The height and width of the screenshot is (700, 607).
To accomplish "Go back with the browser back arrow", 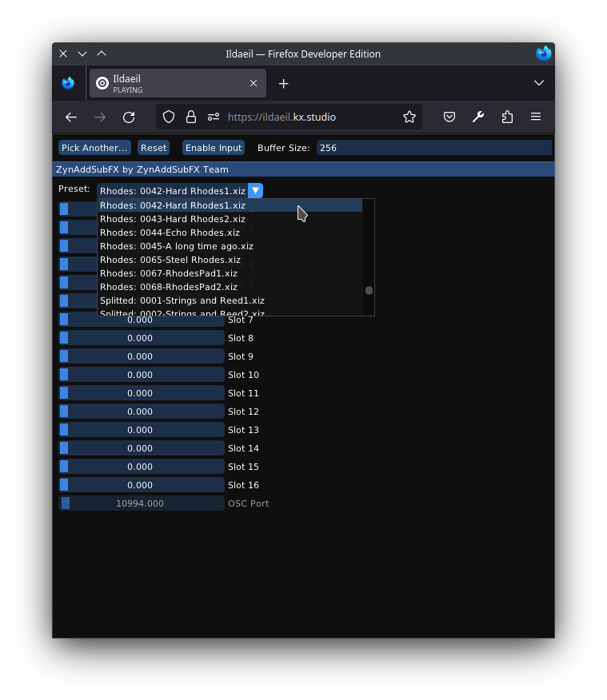I will pyautogui.click(x=71, y=117).
